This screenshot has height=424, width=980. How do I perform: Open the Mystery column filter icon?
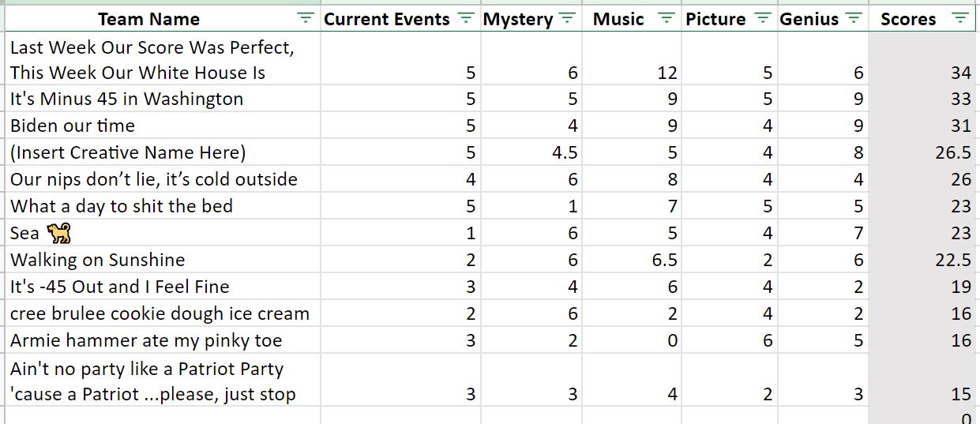pyautogui.click(x=567, y=19)
